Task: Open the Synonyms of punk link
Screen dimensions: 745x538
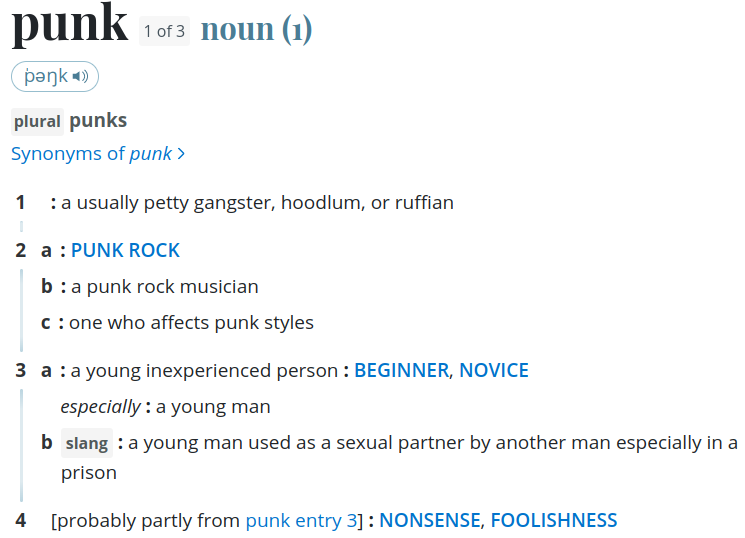Action: coord(91,154)
